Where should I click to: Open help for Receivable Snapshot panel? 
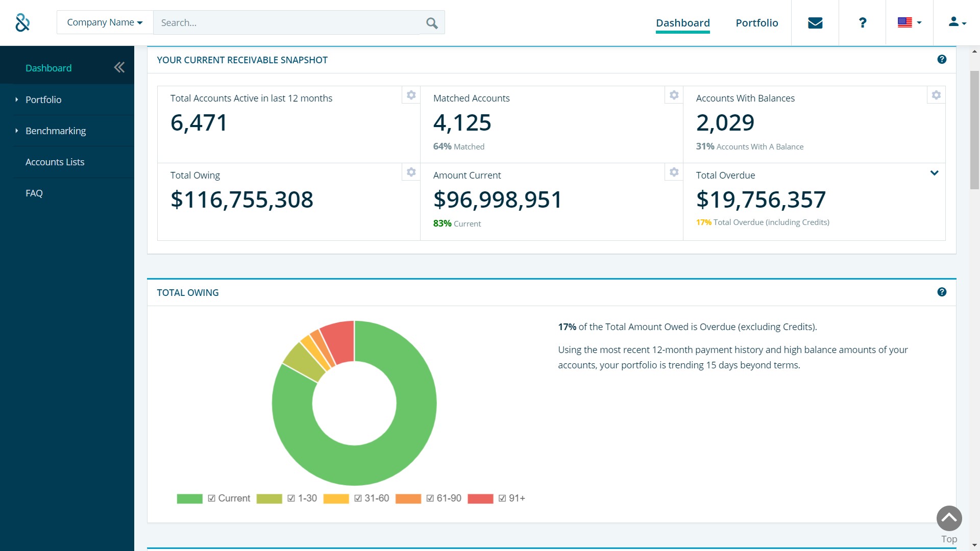click(942, 60)
